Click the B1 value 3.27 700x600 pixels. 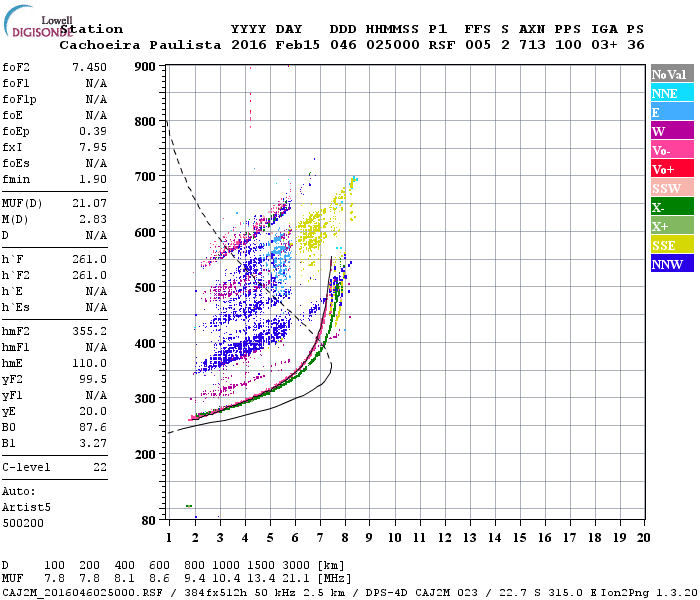pyautogui.click(x=93, y=443)
